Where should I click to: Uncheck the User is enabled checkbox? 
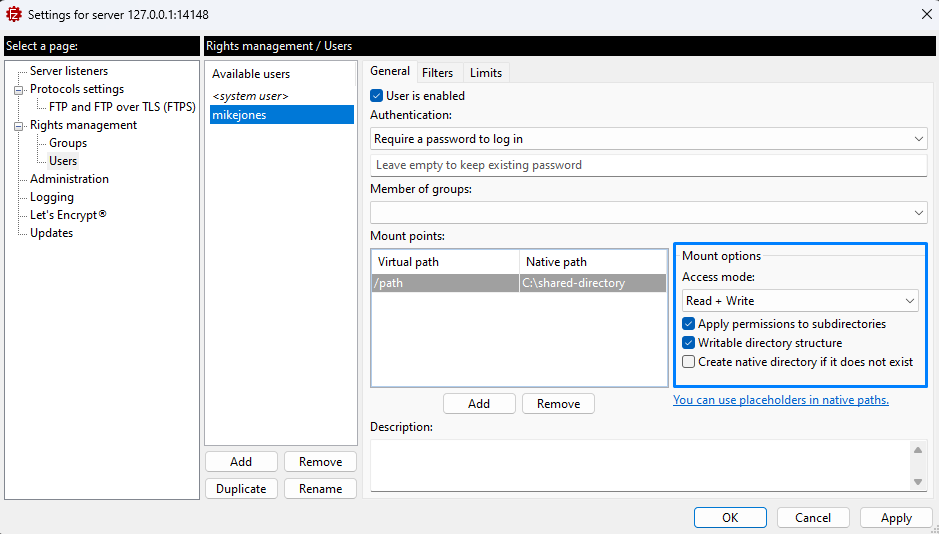point(377,96)
